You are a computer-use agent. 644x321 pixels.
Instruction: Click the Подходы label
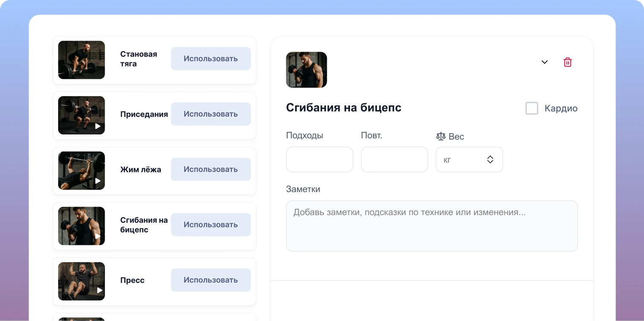(305, 136)
